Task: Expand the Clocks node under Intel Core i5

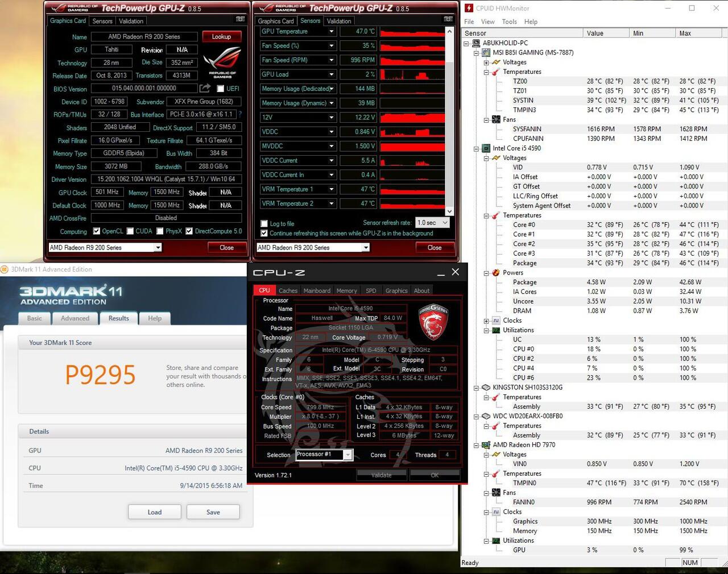Action: (x=486, y=321)
